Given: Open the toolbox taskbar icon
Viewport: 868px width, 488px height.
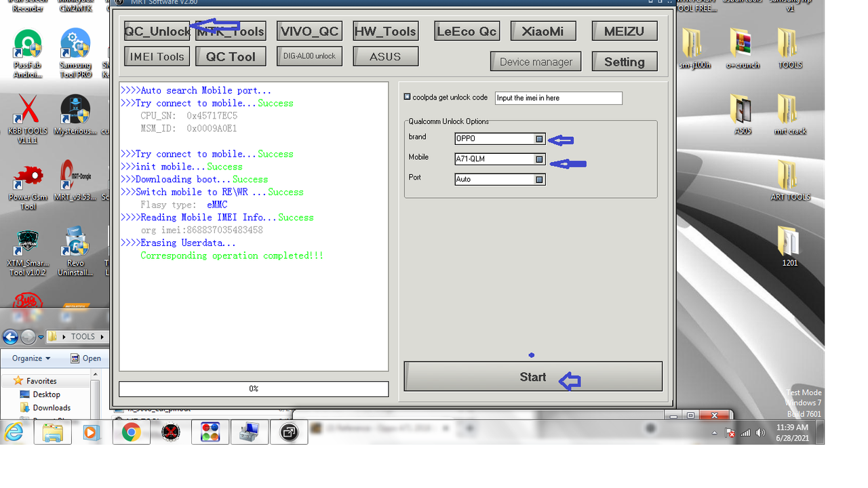Looking at the screenshot, I should click(249, 432).
